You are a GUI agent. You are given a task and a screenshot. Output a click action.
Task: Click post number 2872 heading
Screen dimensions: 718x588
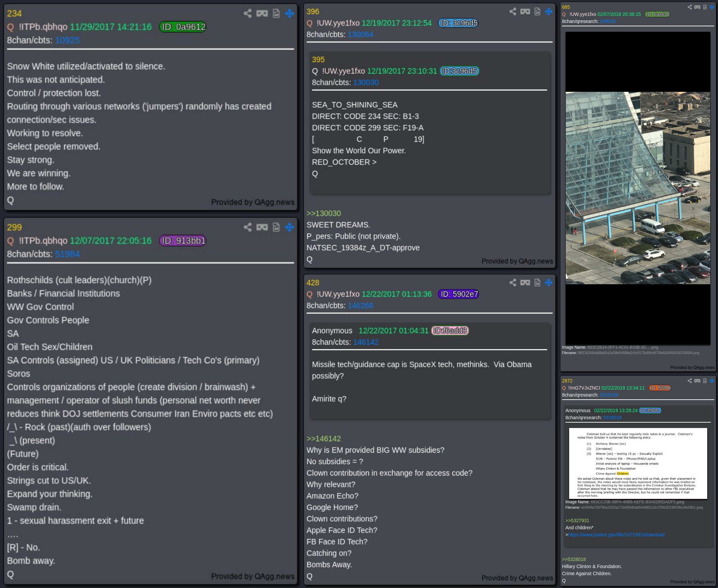pos(567,381)
